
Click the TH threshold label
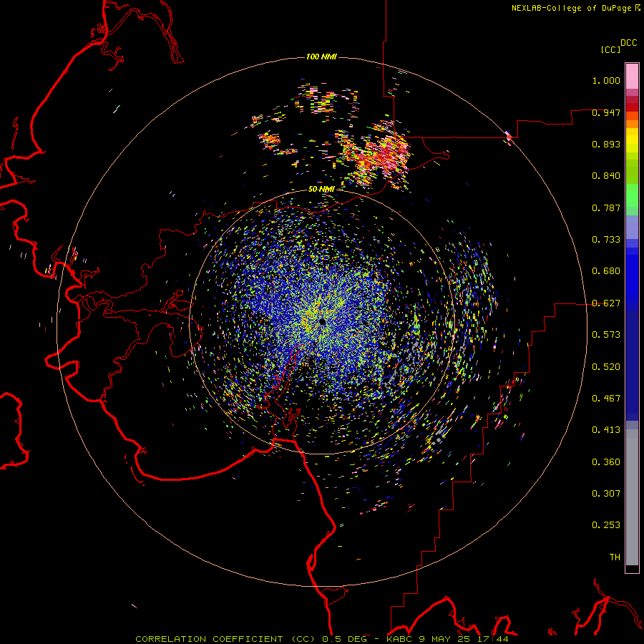coord(615,557)
